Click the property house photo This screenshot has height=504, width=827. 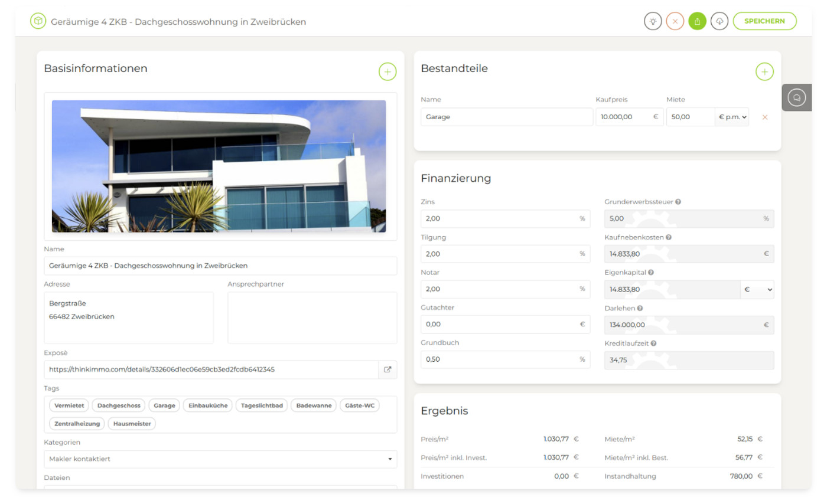(219, 166)
